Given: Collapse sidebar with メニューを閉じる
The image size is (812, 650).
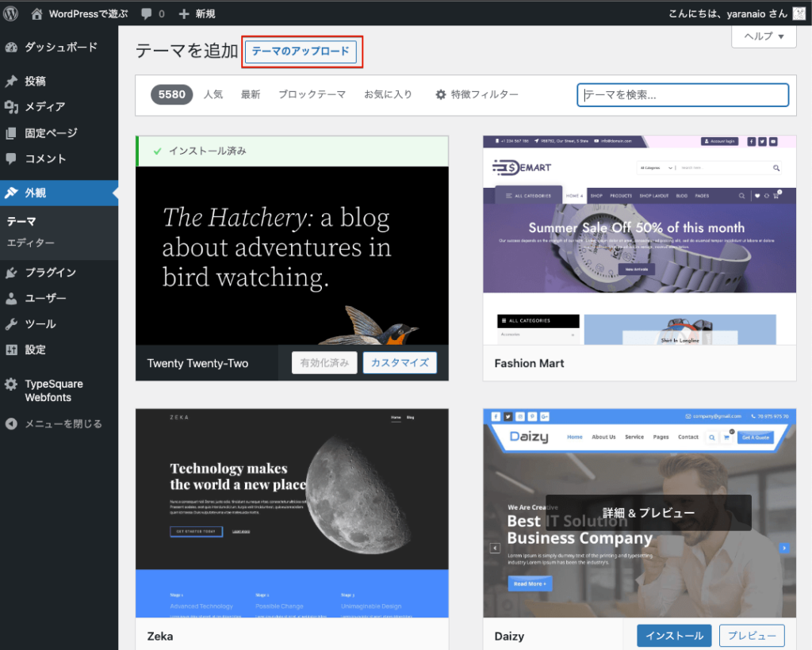Looking at the screenshot, I should pos(59,424).
